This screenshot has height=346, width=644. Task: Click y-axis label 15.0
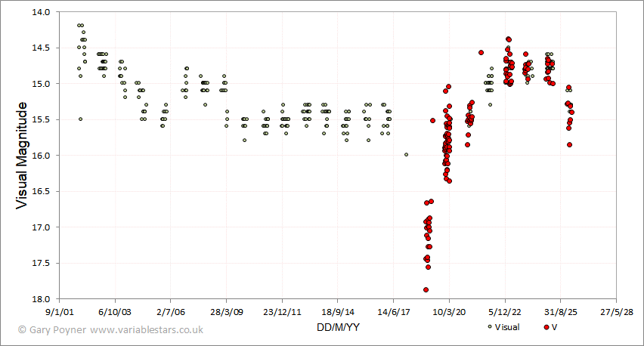point(41,84)
